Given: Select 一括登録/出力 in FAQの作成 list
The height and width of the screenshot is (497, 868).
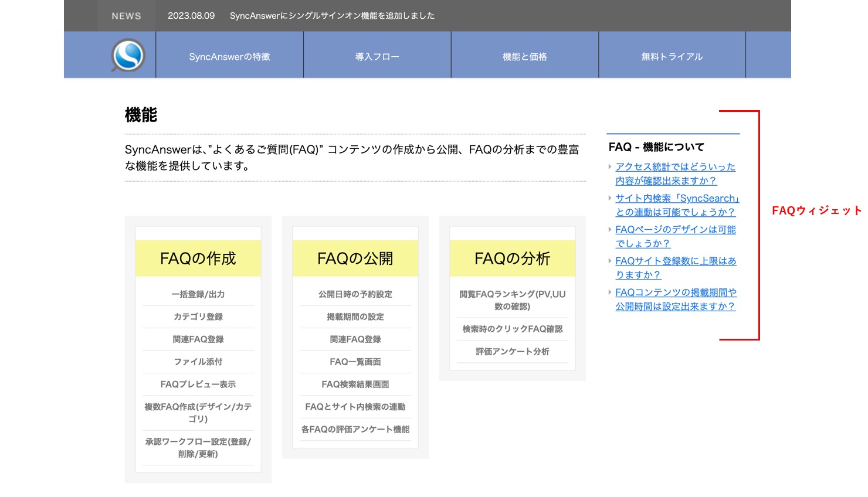Looking at the screenshot, I should (198, 294).
